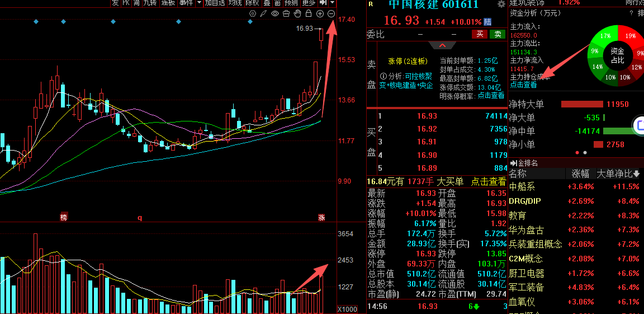Select the drawing brush tool
This screenshot has width=644, height=314.
click(264, 14)
